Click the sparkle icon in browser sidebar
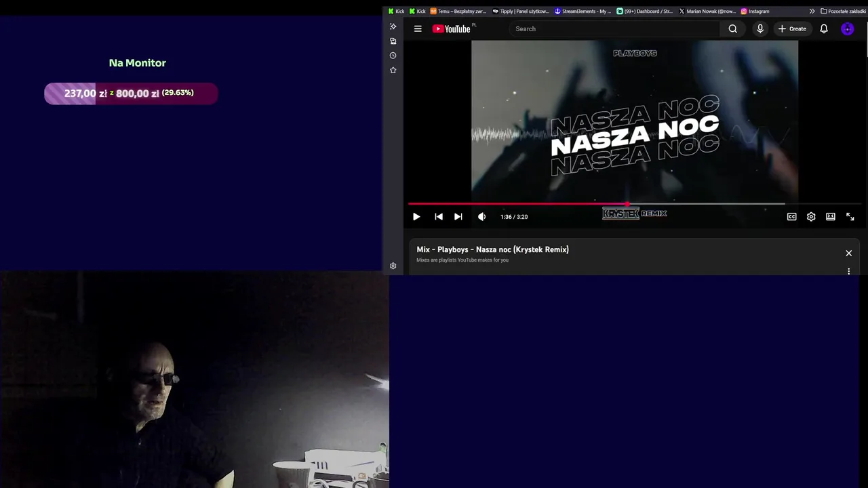Image resolution: width=868 pixels, height=488 pixels. point(393,26)
